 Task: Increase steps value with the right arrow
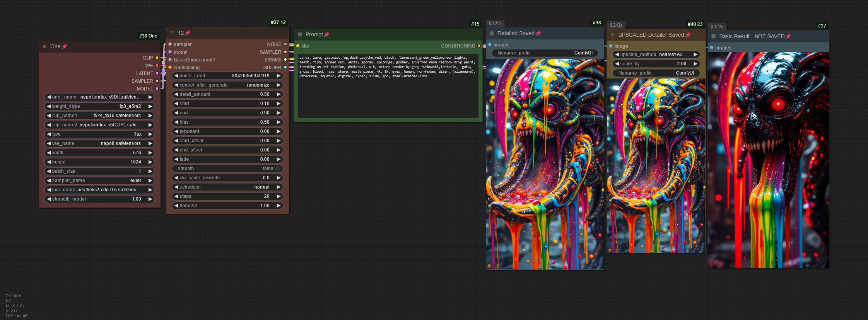tap(279, 196)
